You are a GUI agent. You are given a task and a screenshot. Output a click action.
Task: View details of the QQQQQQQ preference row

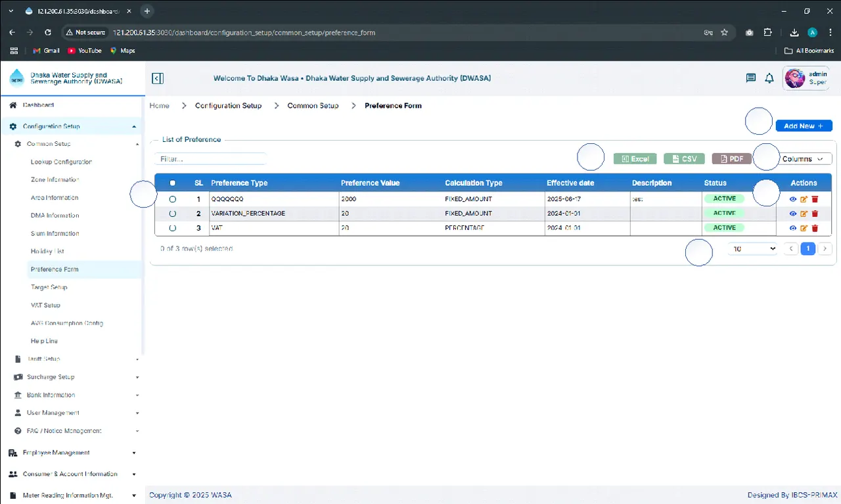click(x=793, y=199)
